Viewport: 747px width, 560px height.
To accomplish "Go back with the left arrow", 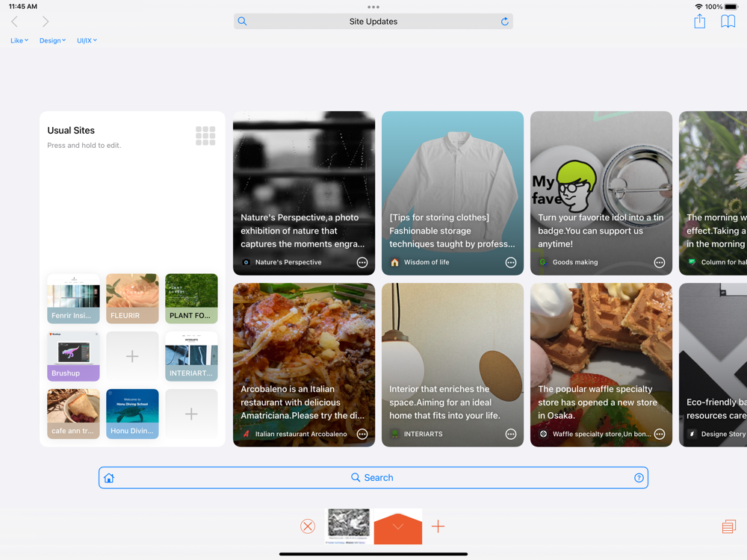I will point(14,22).
